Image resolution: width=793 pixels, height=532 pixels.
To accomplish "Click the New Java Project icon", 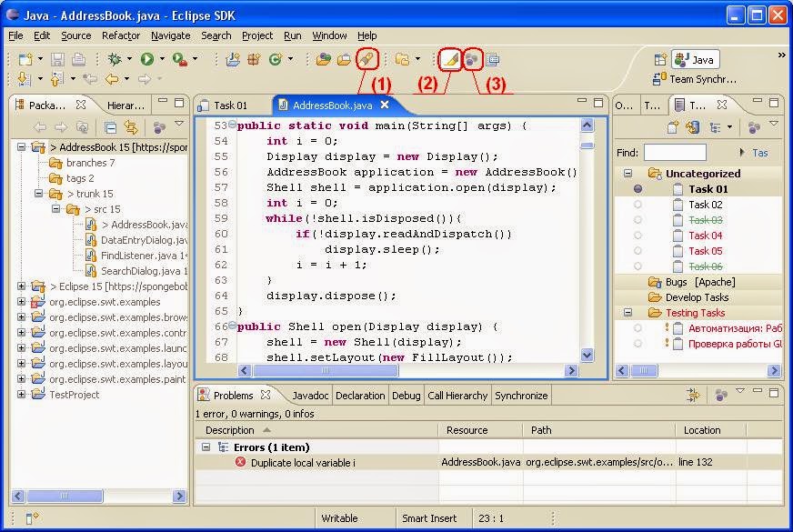I will click(233, 60).
